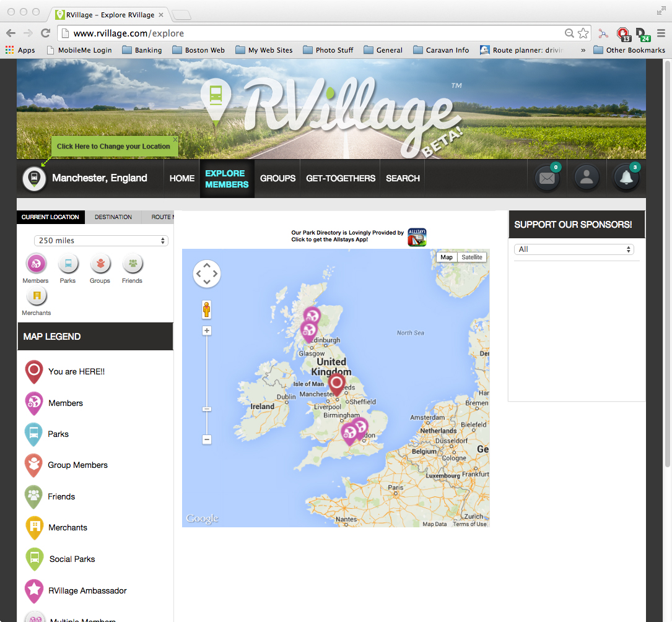The width and height of the screenshot is (672, 622).
Task: Bookmark this page with the star icon
Action: coord(583,33)
